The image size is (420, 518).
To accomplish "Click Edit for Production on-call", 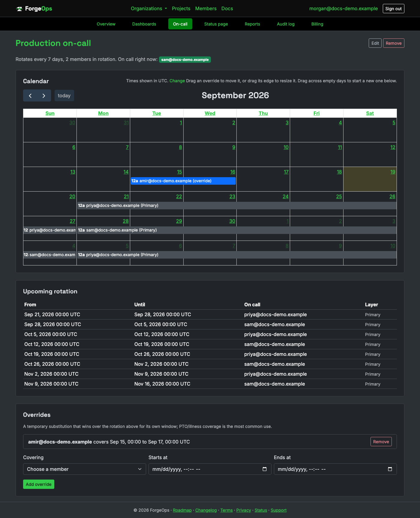I will [x=375, y=43].
